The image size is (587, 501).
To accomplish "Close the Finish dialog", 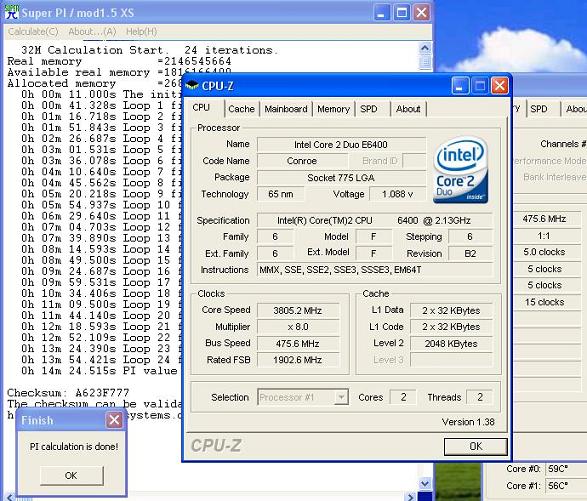I will pyautogui.click(x=114, y=420).
